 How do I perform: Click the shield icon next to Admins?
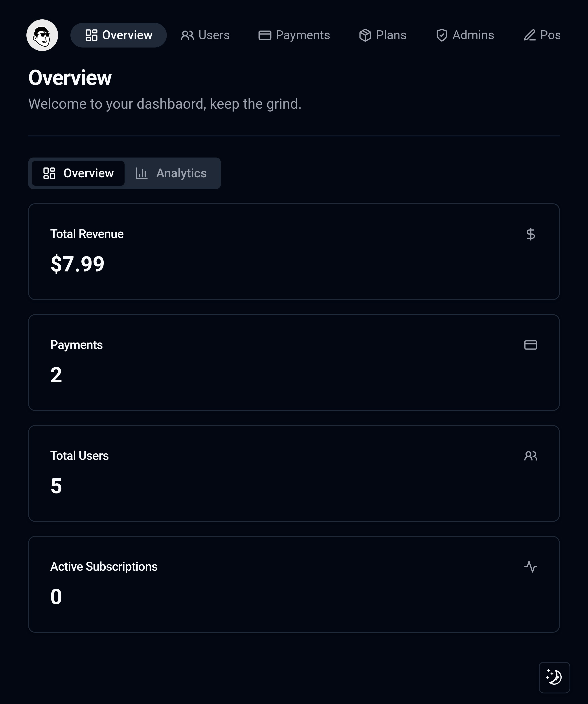tap(441, 35)
